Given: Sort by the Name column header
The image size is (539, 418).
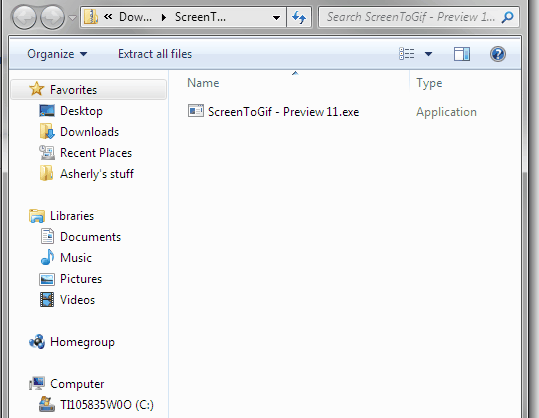Looking at the screenshot, I should click(x=203, y=83).
